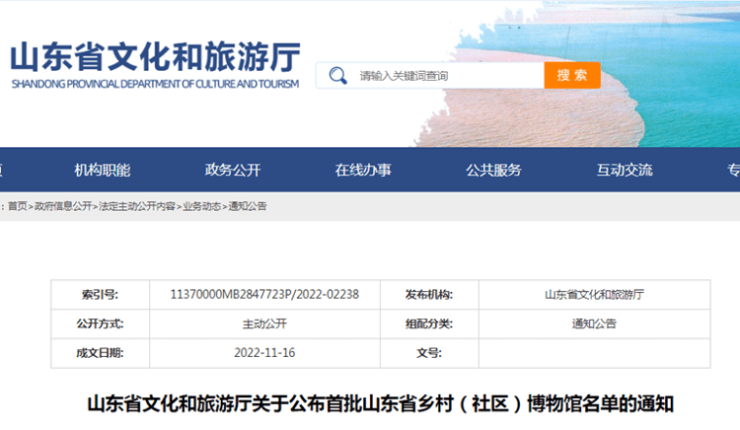Screen dimensions: 740x430
Task: Open the 政务公开 navigation menu
Action: click(232, 170)
